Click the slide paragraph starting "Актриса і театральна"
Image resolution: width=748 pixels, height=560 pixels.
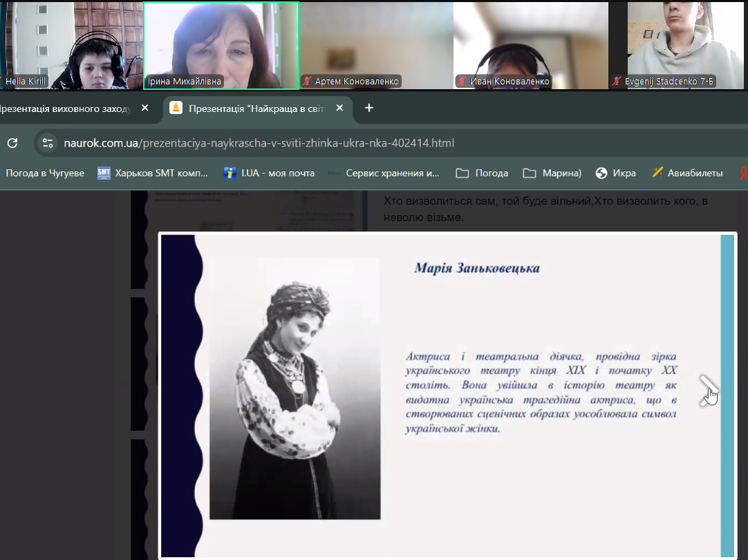click(x=541, y=392)
